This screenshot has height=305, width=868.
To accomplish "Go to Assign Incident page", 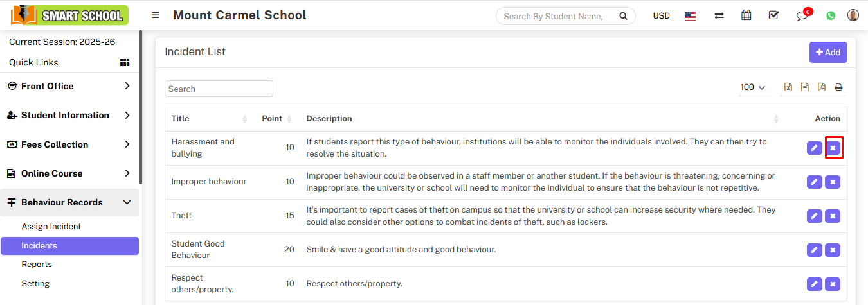I will click(x=51, y=226).
